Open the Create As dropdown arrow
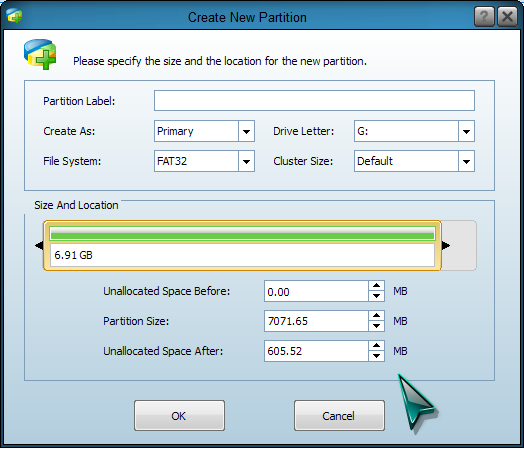 [x=247, y=131]
